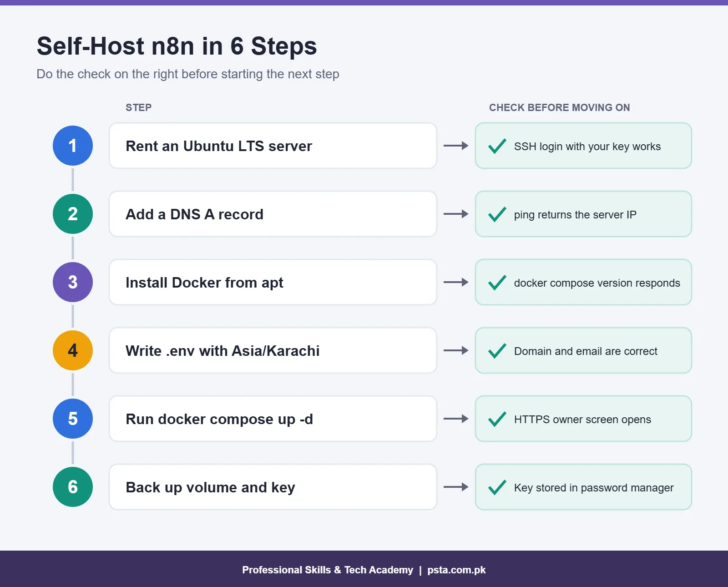This screenshot has width=728, height=587.
Task: Click 'Domain and email are correct' text
Action: (x=586, y=351)
